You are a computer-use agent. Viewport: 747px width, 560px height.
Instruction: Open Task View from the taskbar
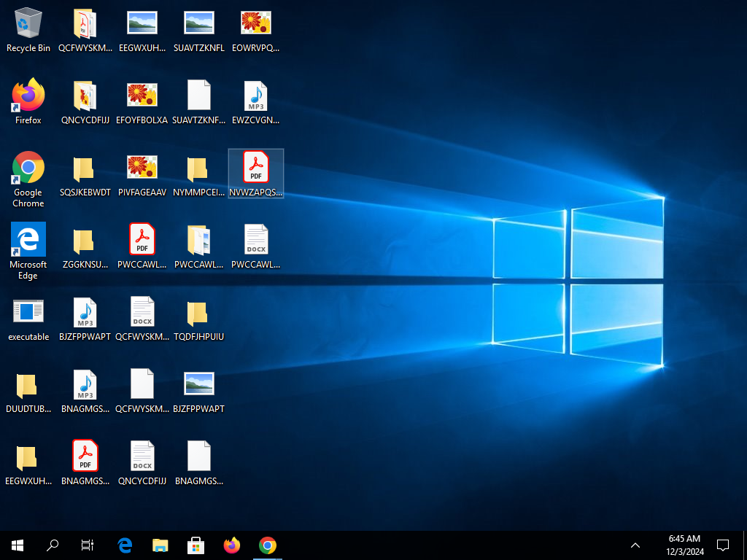tap(88, 545)
